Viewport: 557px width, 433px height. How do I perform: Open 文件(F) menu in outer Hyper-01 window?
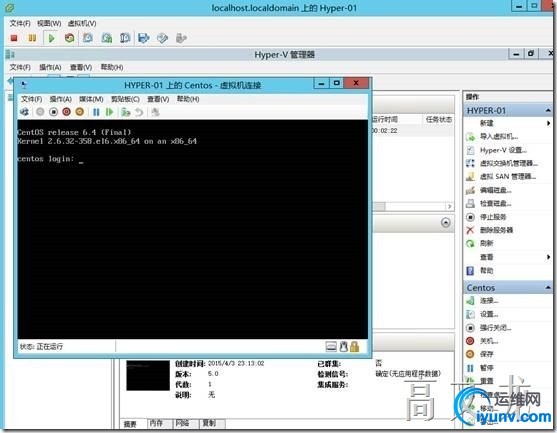click(20, 23)
